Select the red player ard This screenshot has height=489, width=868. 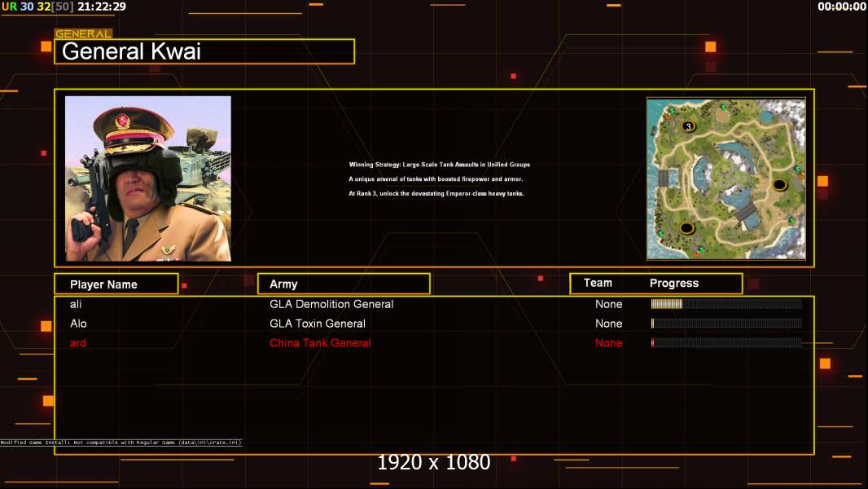[x=78, y=343]
